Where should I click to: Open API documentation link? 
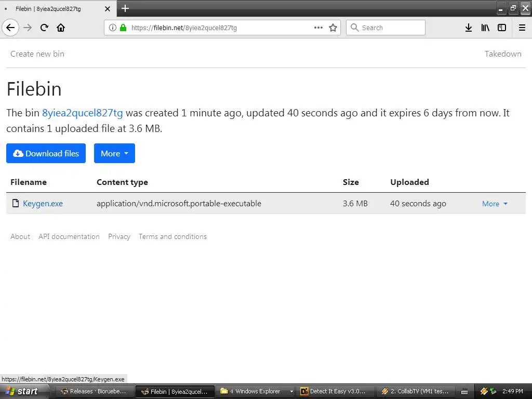pos(69,236)
